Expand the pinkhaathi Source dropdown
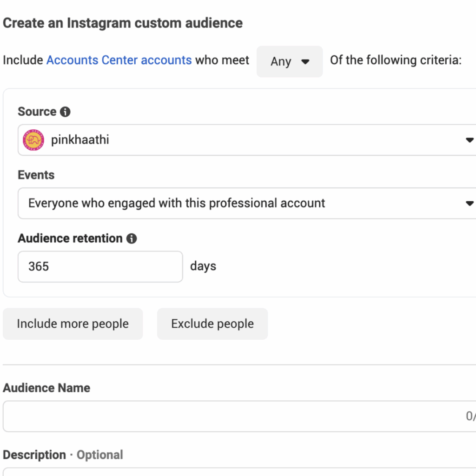The image size is (476, 476). point(247,140)
